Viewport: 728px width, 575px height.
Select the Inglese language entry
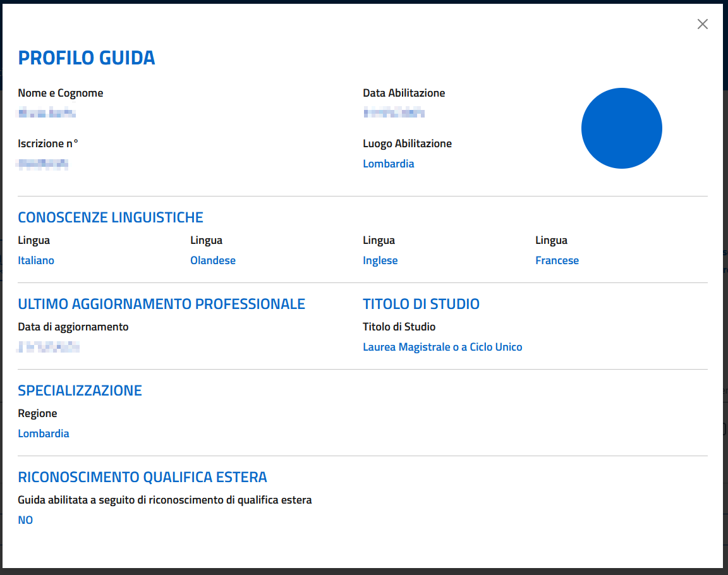(380, 260)
